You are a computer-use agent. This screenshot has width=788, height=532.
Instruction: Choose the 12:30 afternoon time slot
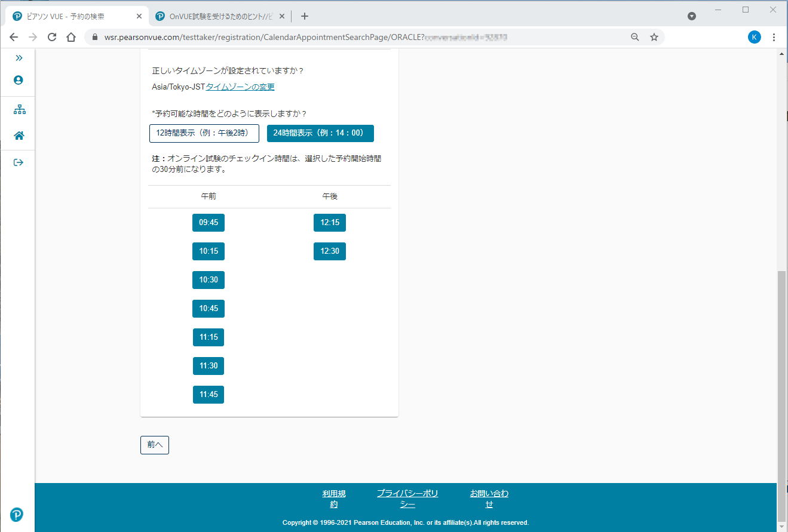pyautogui.click(x=329, y=251)
